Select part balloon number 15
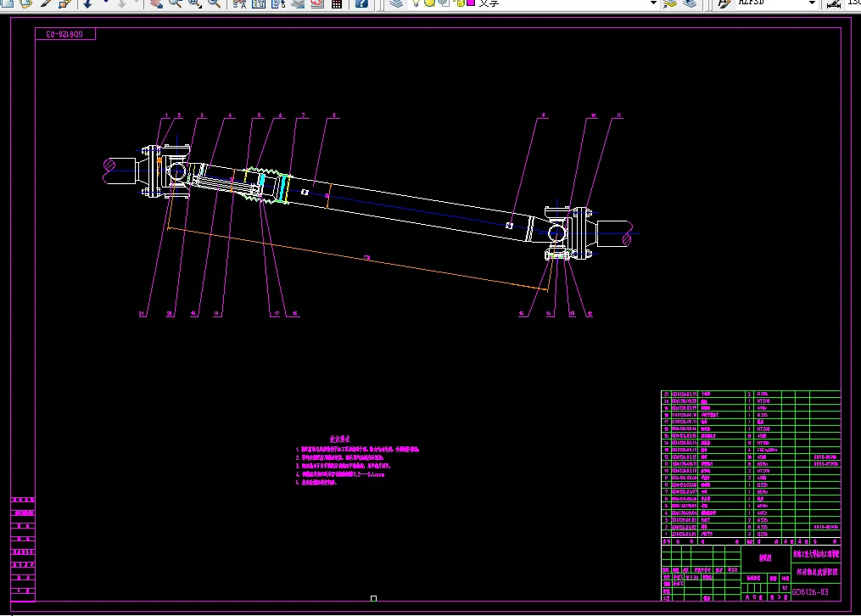The width and height of the screenshot is (861, 616). click(521, 314)
